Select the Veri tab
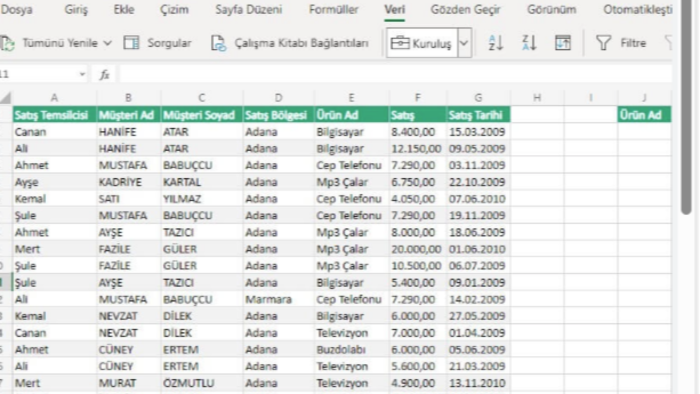This screenshot has width=700, height=394. click(x=395, y=9)
